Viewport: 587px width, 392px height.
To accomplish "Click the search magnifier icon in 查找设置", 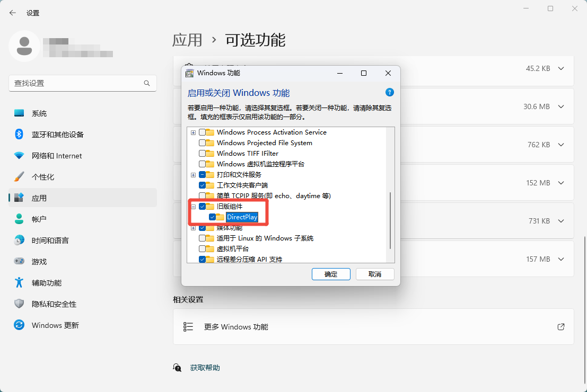I will [x=147, y=83].
